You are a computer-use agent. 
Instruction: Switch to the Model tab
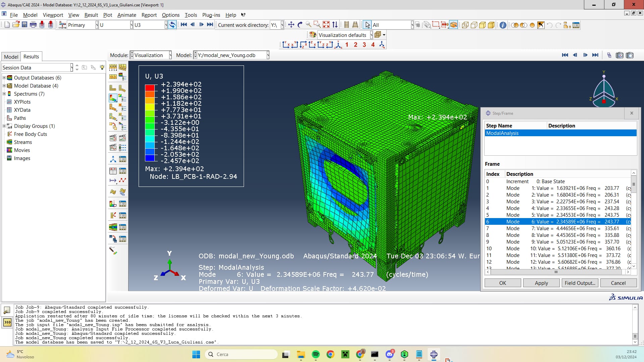11,57
